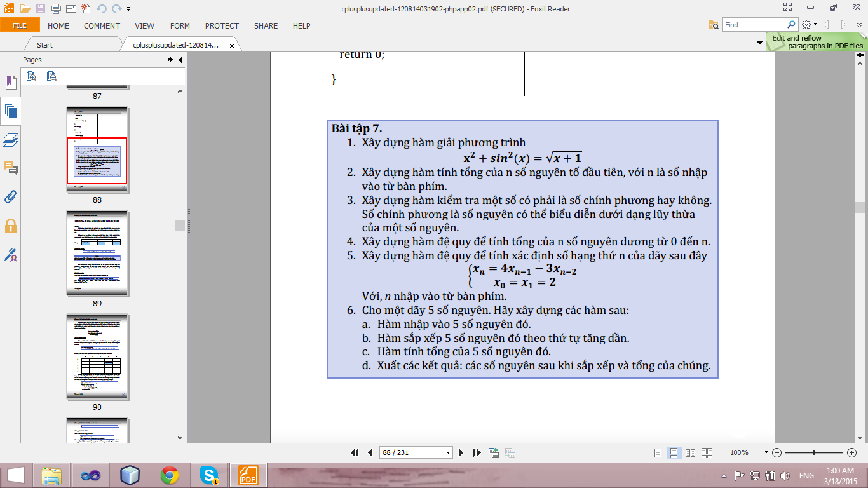
Task: Click the Print icon in quick toolbar
Action: coord(55,9)
